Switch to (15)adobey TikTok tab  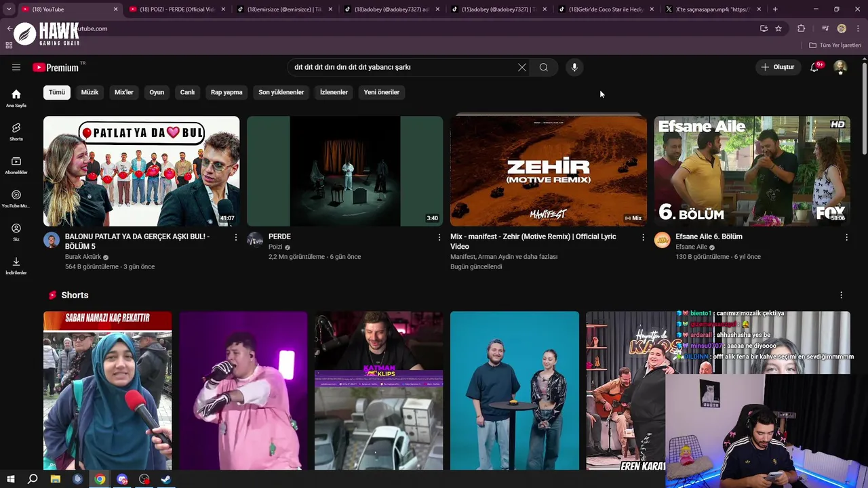[x=499, y=9]
